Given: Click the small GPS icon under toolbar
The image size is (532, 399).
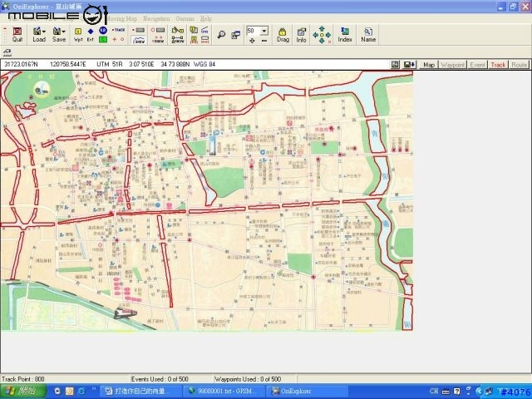Looking at the screenshot, I should click(7, 52).
